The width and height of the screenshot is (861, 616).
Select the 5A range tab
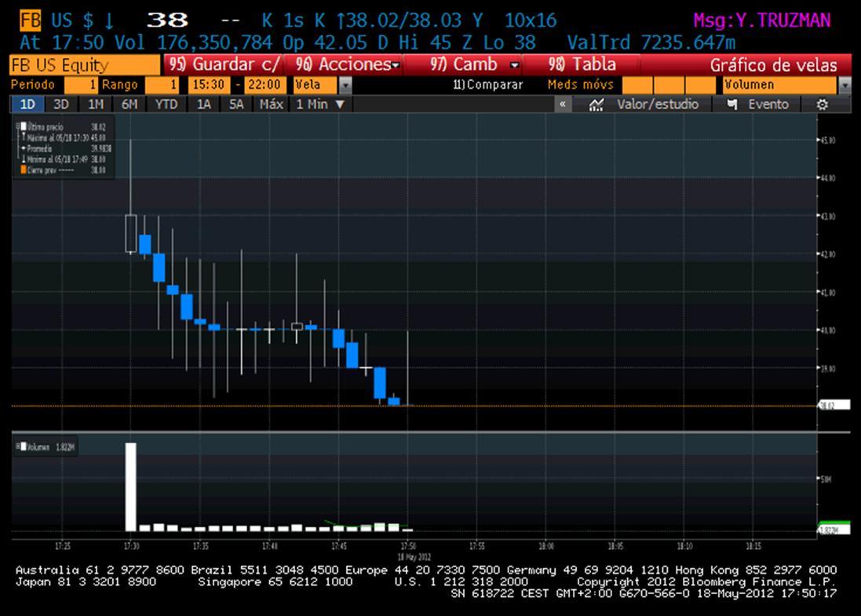pyautogui.click(x=236, y=104)
